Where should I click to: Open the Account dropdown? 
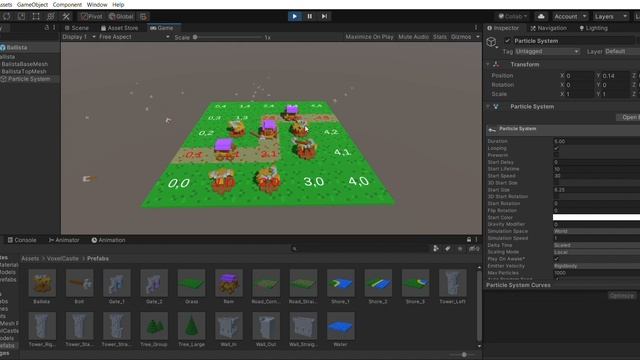click(x=570, y=16)
